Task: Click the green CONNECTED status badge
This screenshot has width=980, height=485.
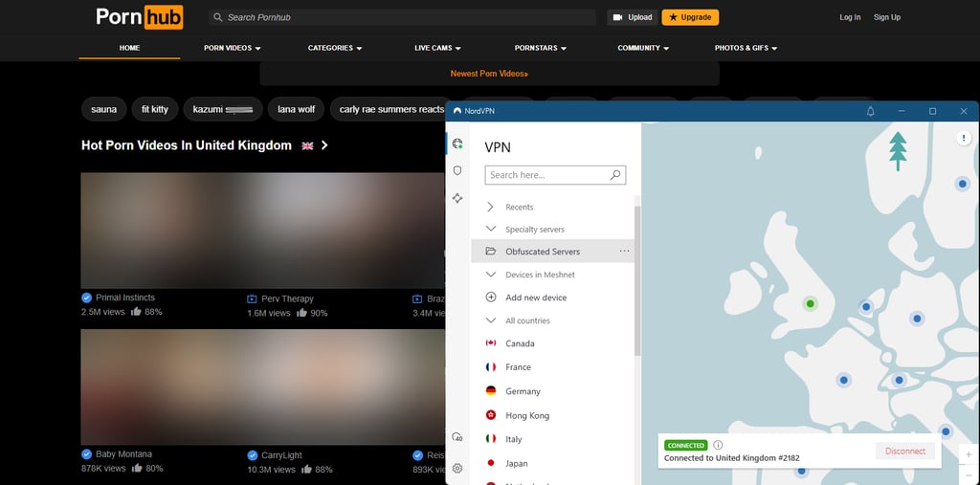Action: point(685,446)
